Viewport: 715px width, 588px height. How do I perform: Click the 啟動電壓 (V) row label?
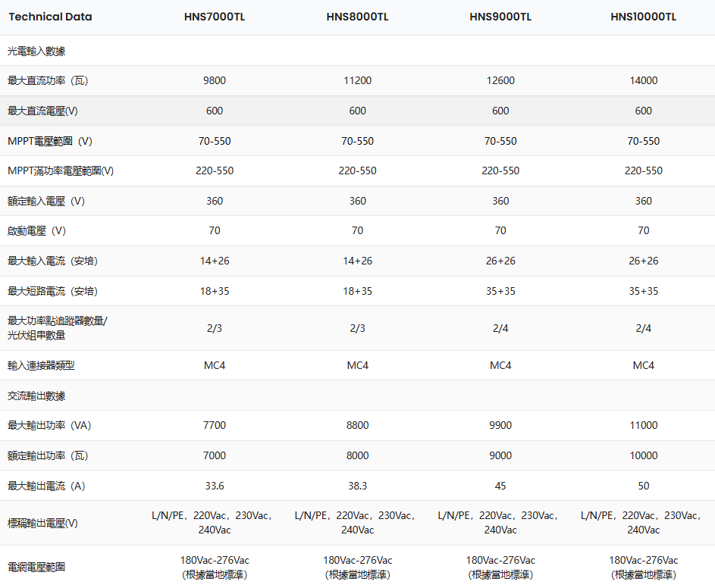click(45, 230)
